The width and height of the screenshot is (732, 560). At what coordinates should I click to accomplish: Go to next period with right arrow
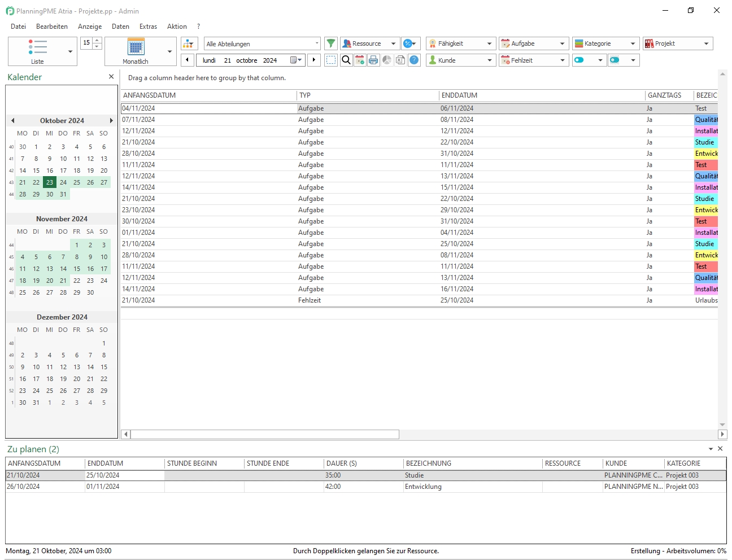314,60
